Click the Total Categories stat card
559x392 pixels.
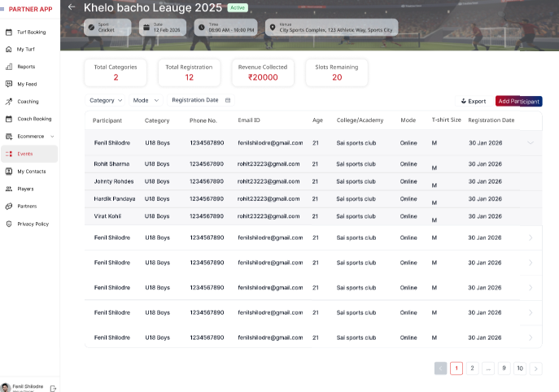(x=116, y=72)
